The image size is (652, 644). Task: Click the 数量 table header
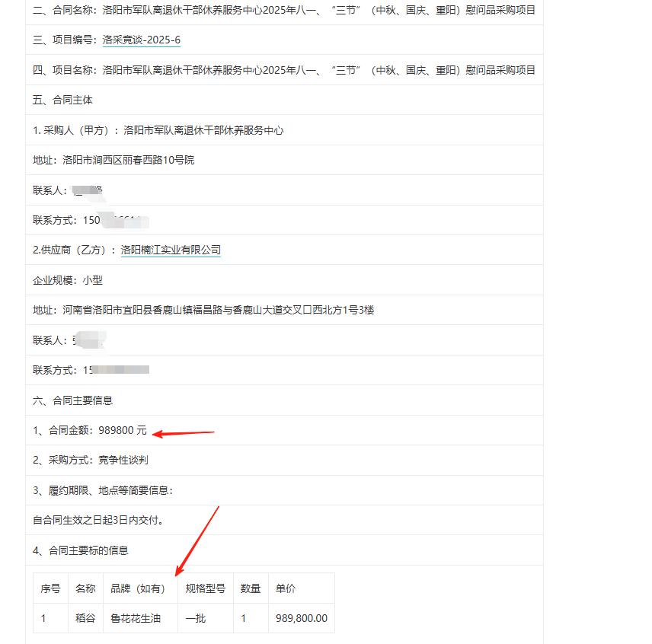click(251, 588)
